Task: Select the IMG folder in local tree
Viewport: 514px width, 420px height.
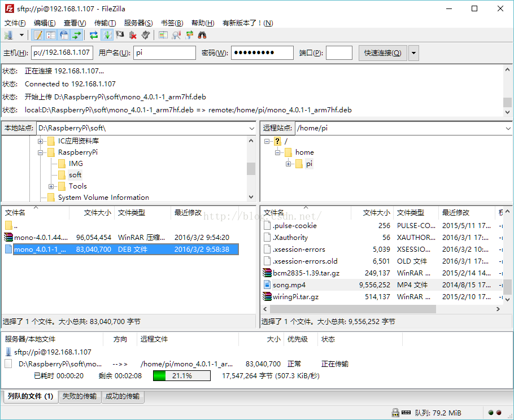Action: 76,164
